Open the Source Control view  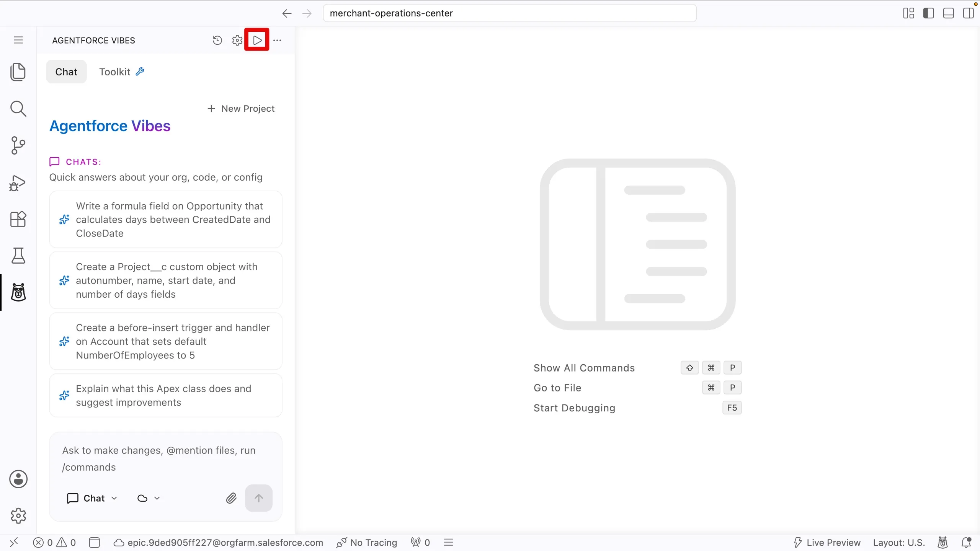tap(18, 145)
